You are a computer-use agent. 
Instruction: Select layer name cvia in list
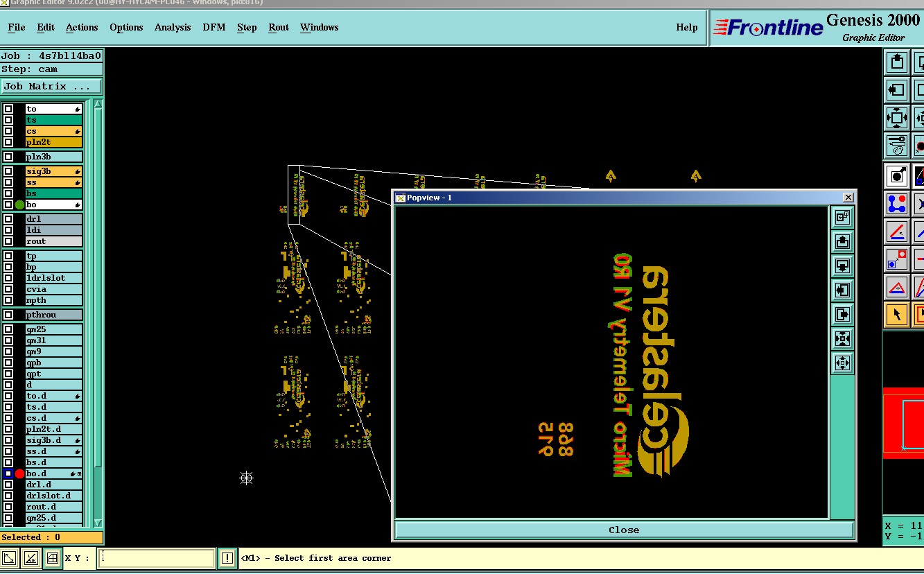(54, 289)
